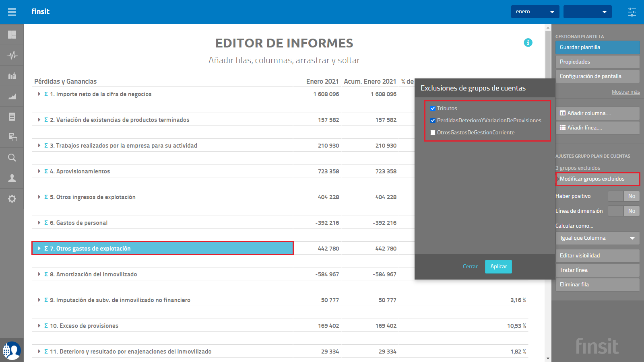This screenshot has width=644, height=362.
Task: Click Tratar línea button
Action: pyautogui.click(x=597, y=270)
